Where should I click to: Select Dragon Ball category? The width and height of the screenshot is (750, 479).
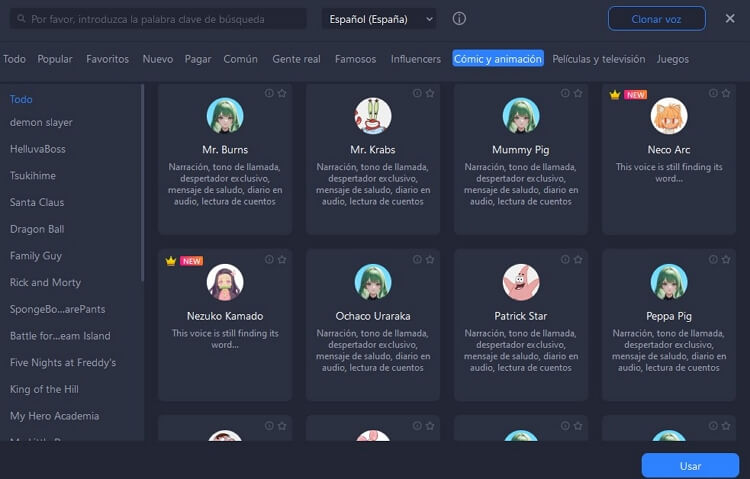(37, 229)
